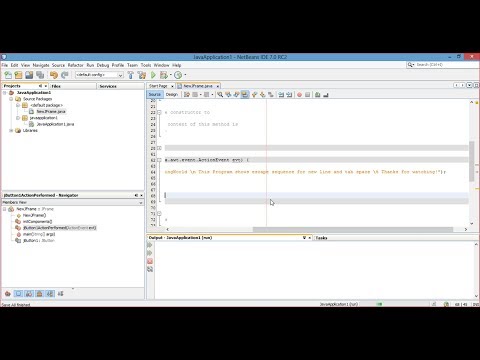Run the project with green play icon

(x=153, y=75)
